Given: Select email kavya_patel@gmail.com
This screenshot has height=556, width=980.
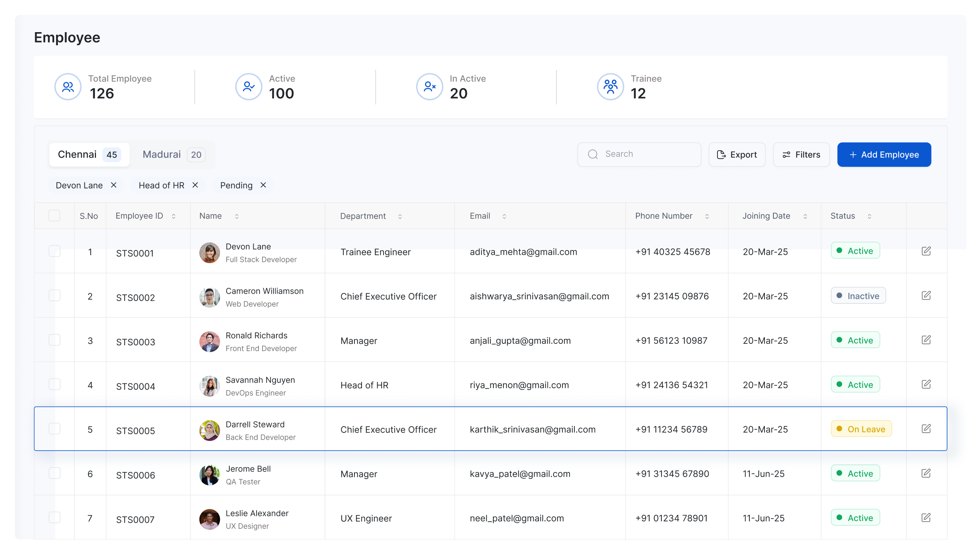Looking at the screenshot, I should coord(520,474).
